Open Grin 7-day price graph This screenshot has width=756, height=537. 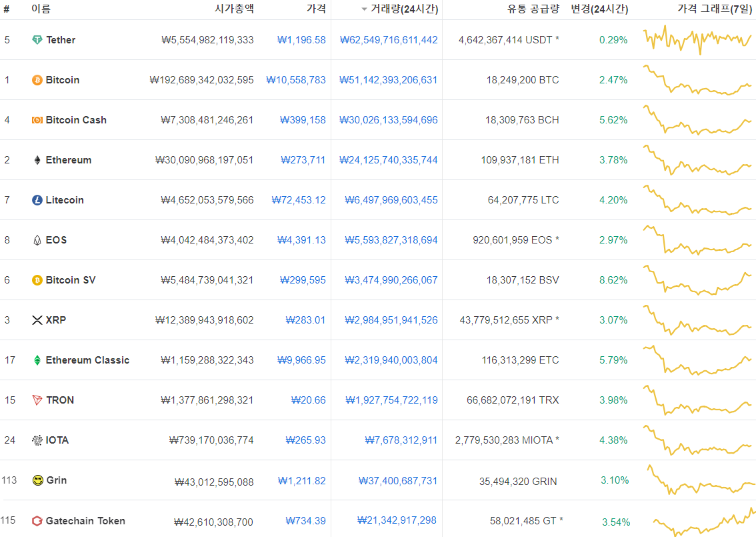click(701, 480)
